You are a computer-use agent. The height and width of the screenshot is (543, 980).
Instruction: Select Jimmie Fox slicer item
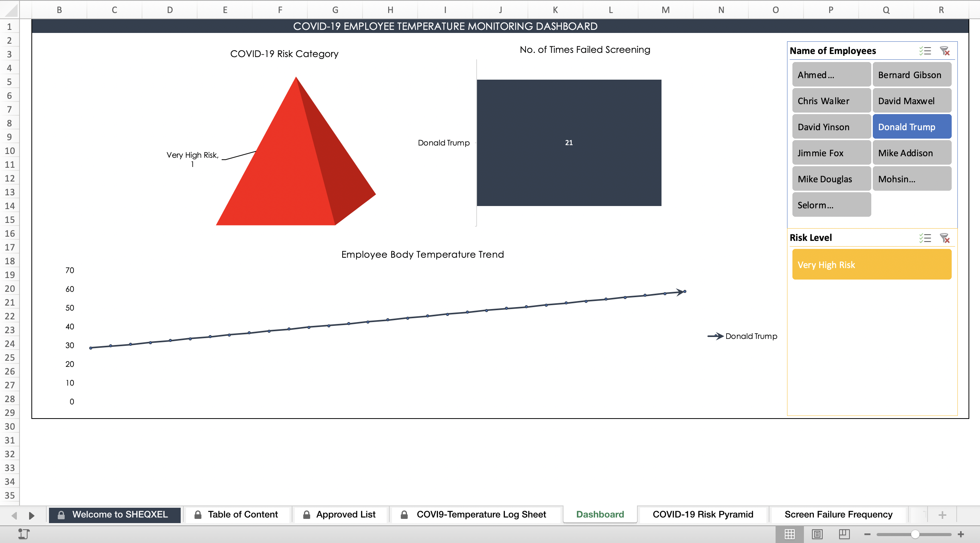tap(831, 153)
